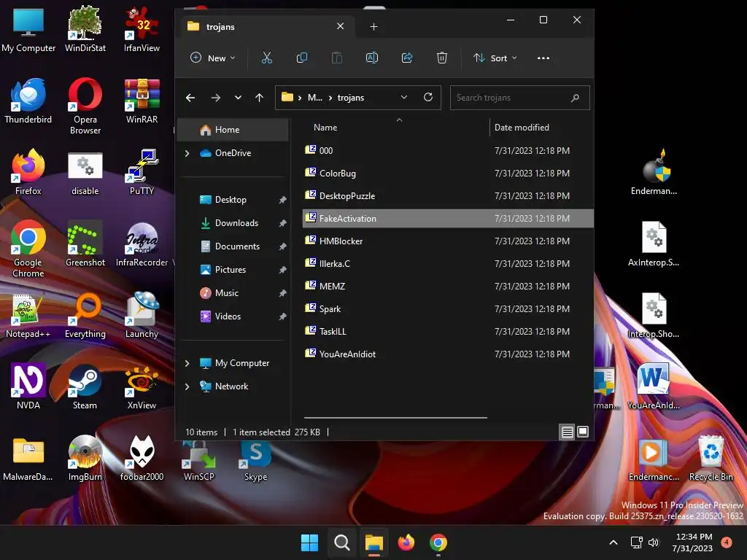Click trojans breadcrumb in address bar

point(351,98)
